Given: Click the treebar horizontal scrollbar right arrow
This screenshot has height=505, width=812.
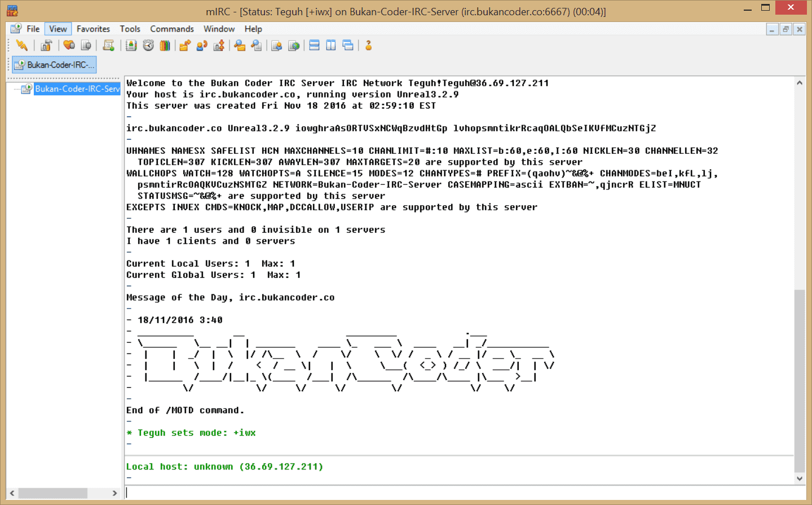Looking at the screenshot, I should [114, 493].
